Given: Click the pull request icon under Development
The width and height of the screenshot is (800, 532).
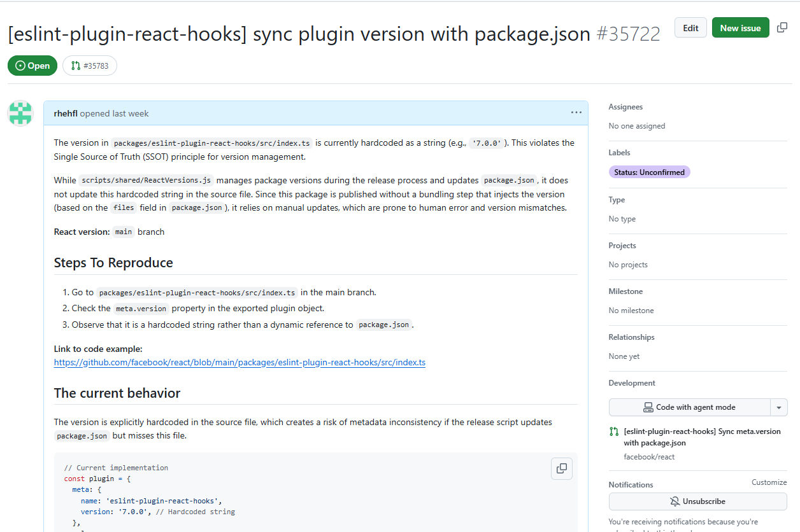Looking at the screenshot, I should (614, 431).
